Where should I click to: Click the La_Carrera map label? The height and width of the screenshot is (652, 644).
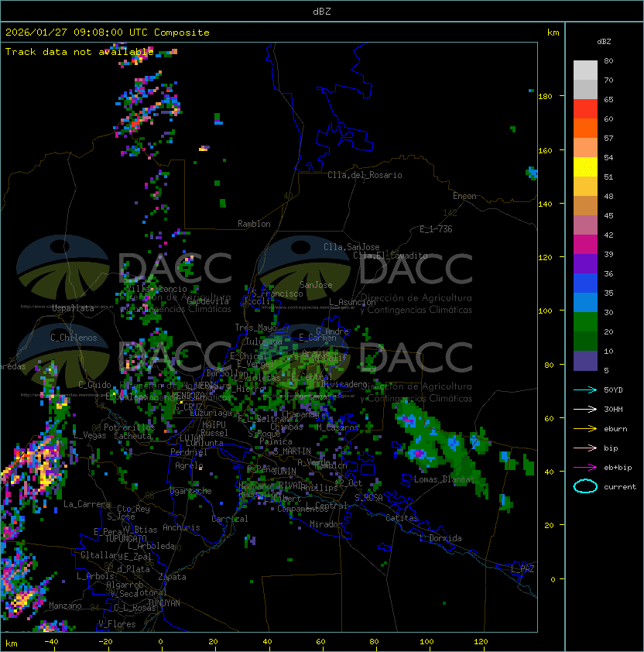[x=87, y=504]
